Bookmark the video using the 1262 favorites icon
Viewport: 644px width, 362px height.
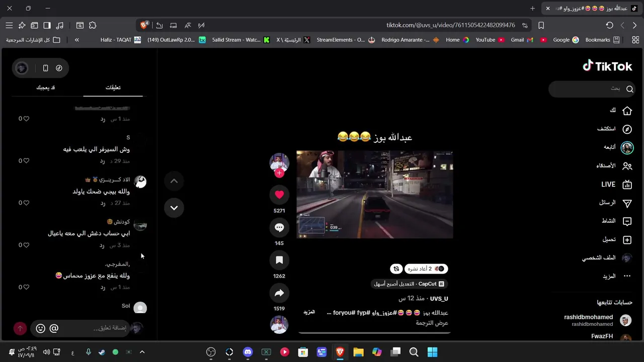(x=279, y=260)
